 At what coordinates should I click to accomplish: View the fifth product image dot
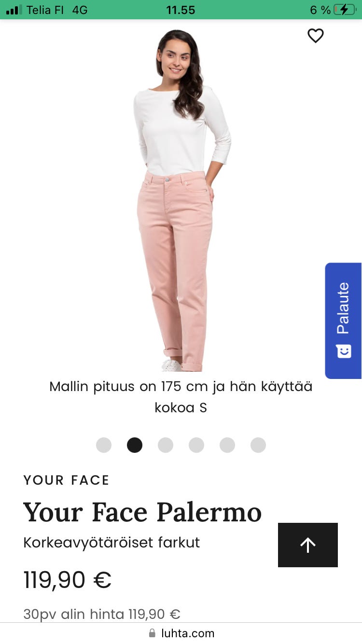pos(227,445)
